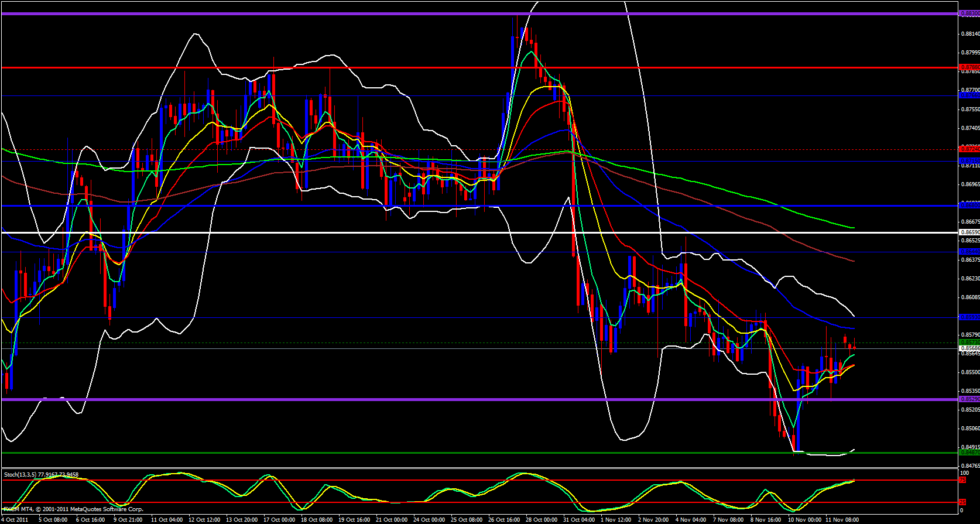Select the blue 0.86440 price label
The image size is (980, 524).
point(969,252)
